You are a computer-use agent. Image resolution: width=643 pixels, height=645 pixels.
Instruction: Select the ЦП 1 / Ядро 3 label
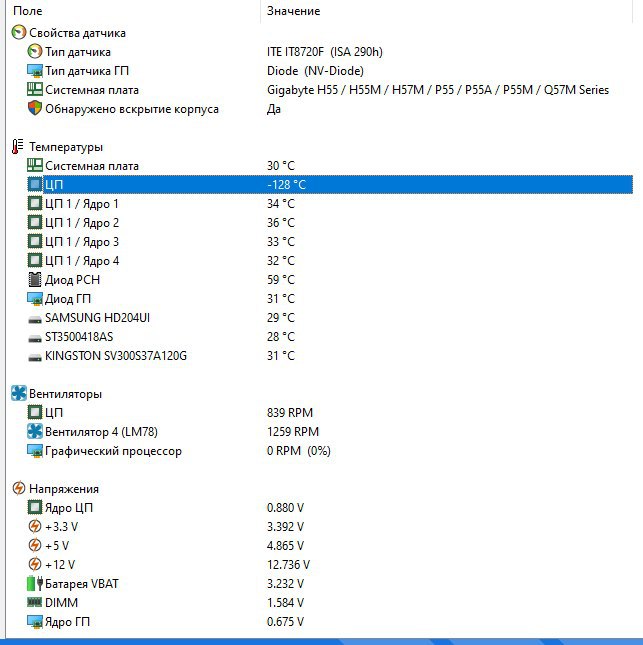81,242
